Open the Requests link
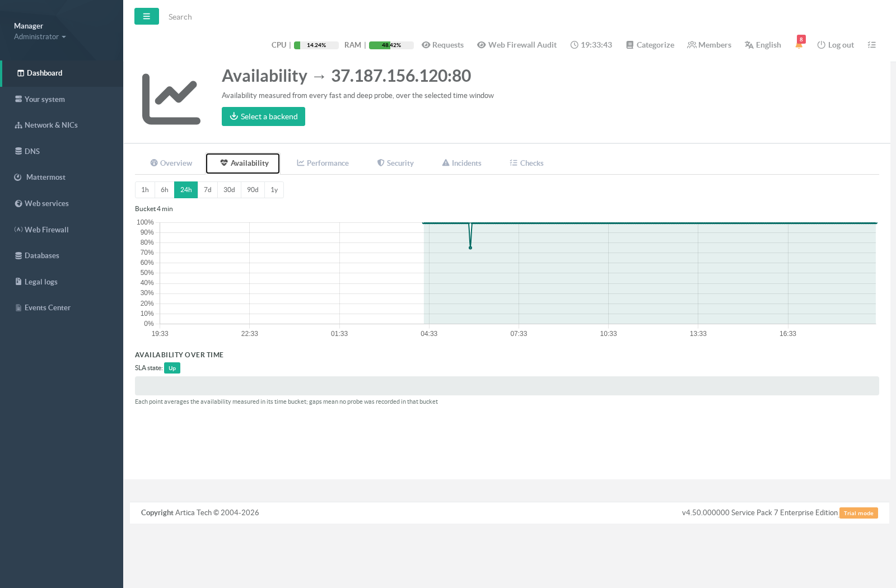Image resolution: width=896 pixels, height=588 pixels. 442,45
